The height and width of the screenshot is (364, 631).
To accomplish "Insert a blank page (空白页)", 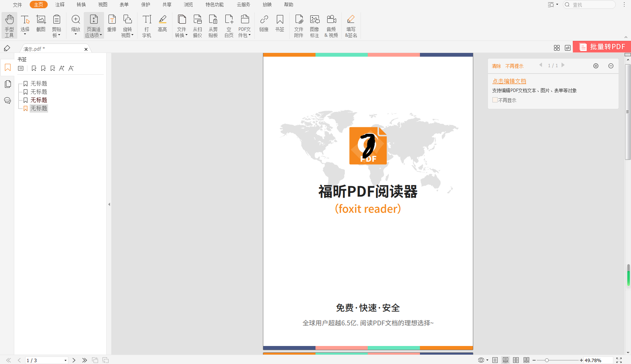I will point(229,26).
